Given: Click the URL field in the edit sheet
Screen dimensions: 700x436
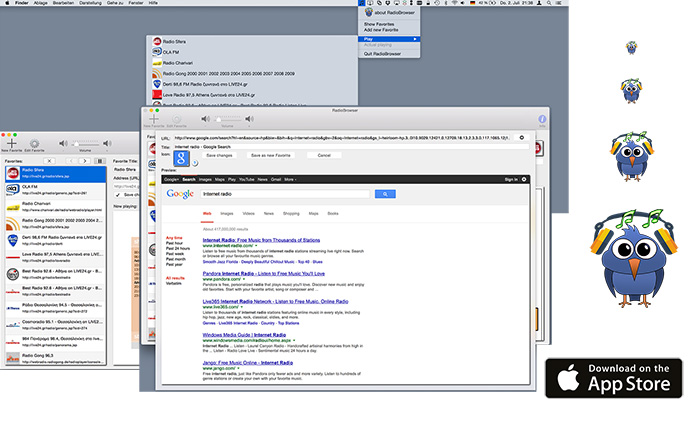Looking at the screenshot, I should pyautogui.click(x=342, y=138).
